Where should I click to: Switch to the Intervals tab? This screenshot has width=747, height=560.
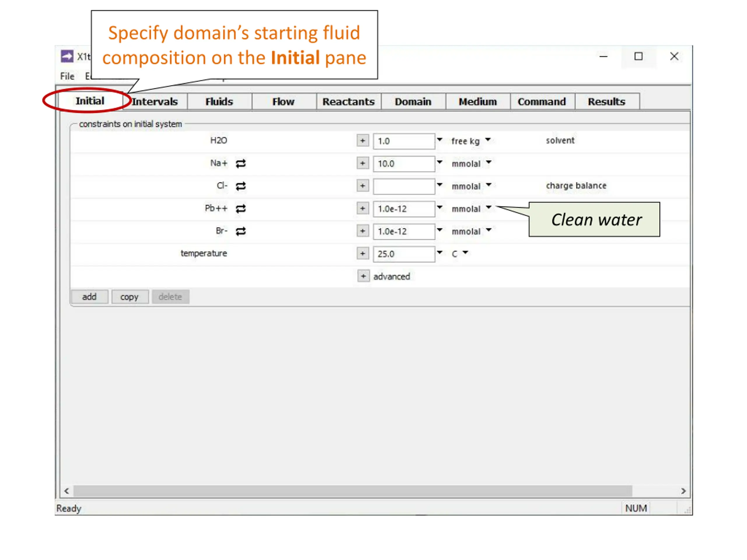click(155, 101)
